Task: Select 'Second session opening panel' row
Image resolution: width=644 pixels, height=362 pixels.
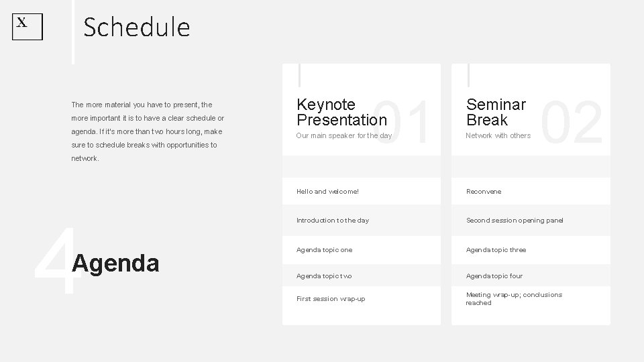Action: 515,221
